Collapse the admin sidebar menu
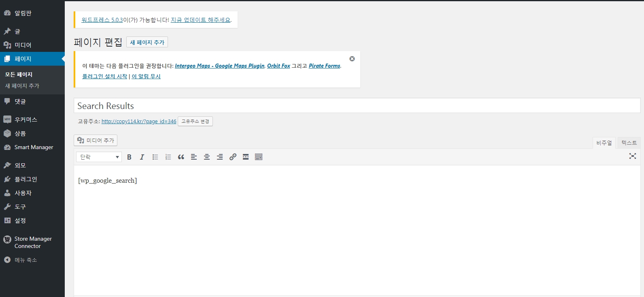Image resolution: width=644 pixels, height=297 pixels. 26,260
